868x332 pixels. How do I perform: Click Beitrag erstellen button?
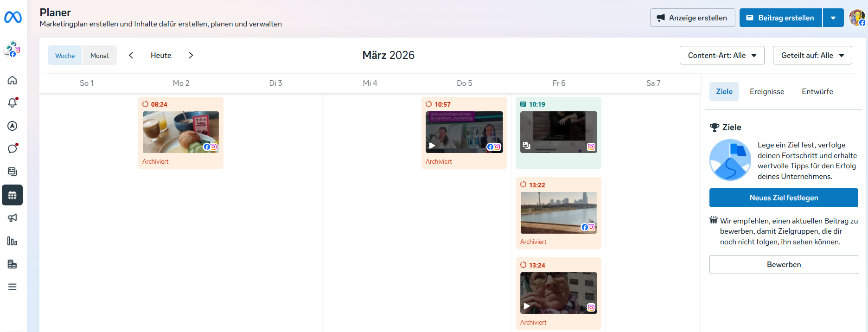pos(781,18)
